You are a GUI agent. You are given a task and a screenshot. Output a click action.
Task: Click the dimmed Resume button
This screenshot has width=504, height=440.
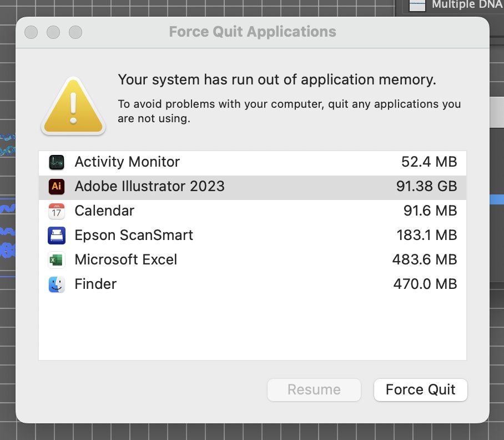pos(314,390)
